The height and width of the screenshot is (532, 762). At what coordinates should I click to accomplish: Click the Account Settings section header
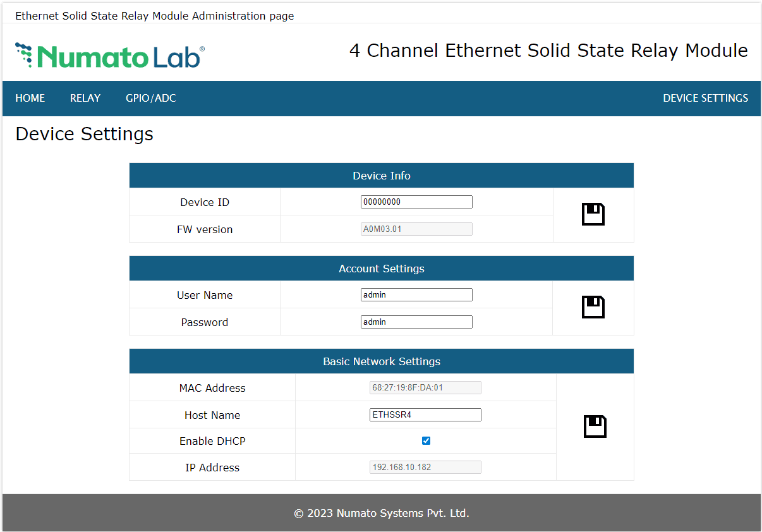point(382,269)
